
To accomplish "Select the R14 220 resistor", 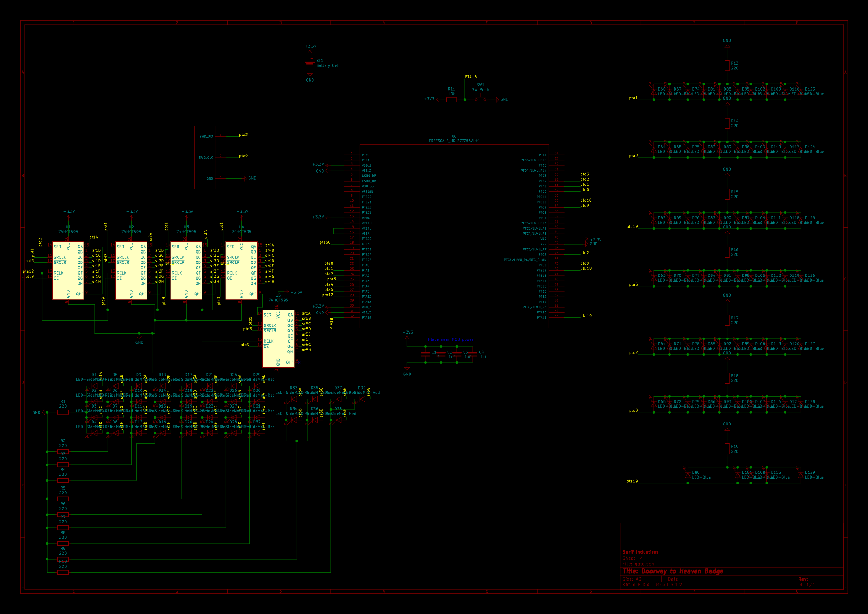I will pos(727,124).
